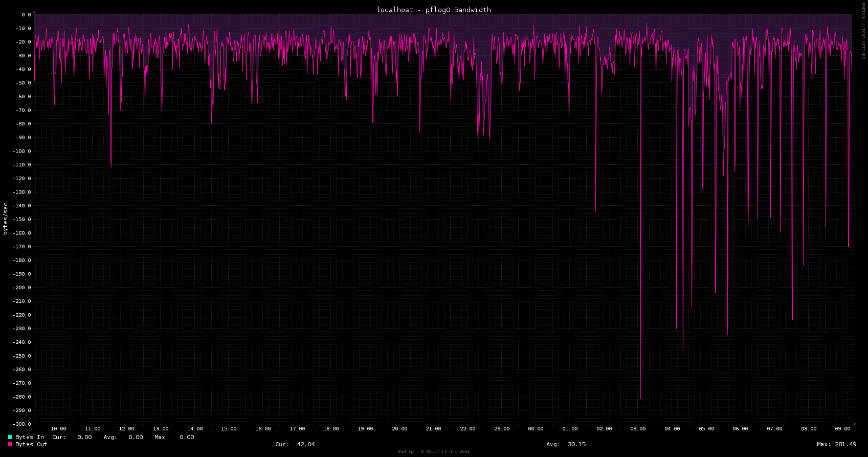Click the 03:00 time axis label
This screenshot has height=457, width=868.
(638, 429)
